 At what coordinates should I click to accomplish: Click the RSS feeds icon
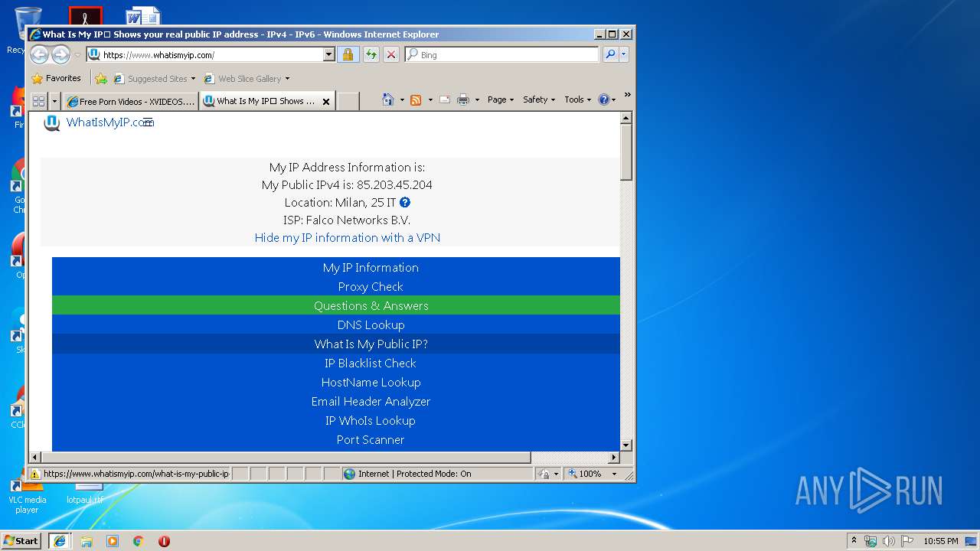(x=416, y=99)
